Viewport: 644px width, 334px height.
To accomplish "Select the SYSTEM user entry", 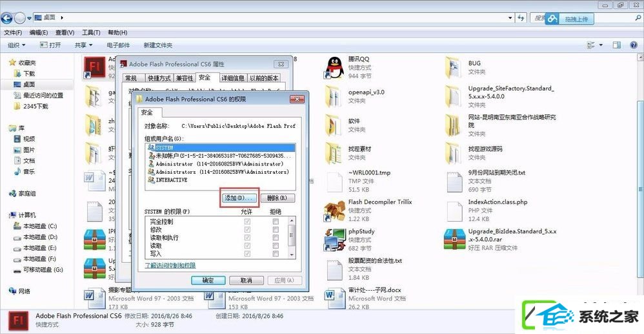I will (221, 147).
